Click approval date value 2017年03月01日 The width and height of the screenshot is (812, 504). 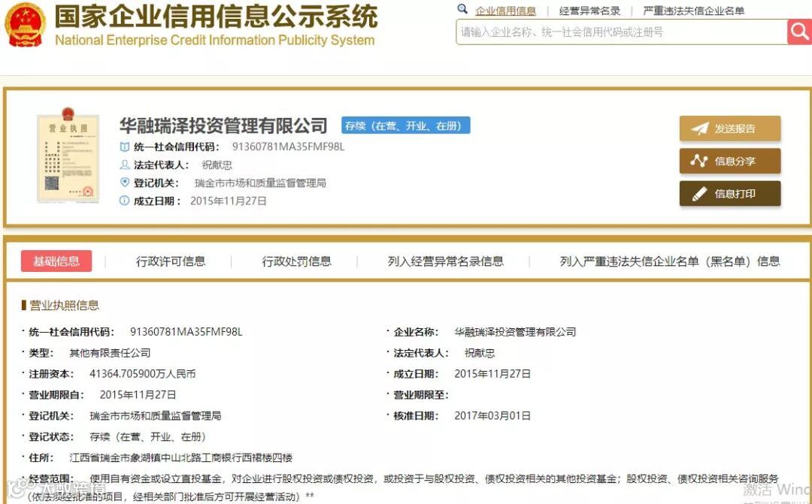[492, 416]
